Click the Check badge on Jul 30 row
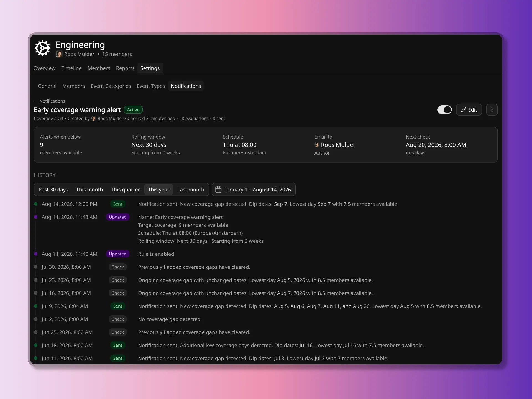 tap(118, 267)
